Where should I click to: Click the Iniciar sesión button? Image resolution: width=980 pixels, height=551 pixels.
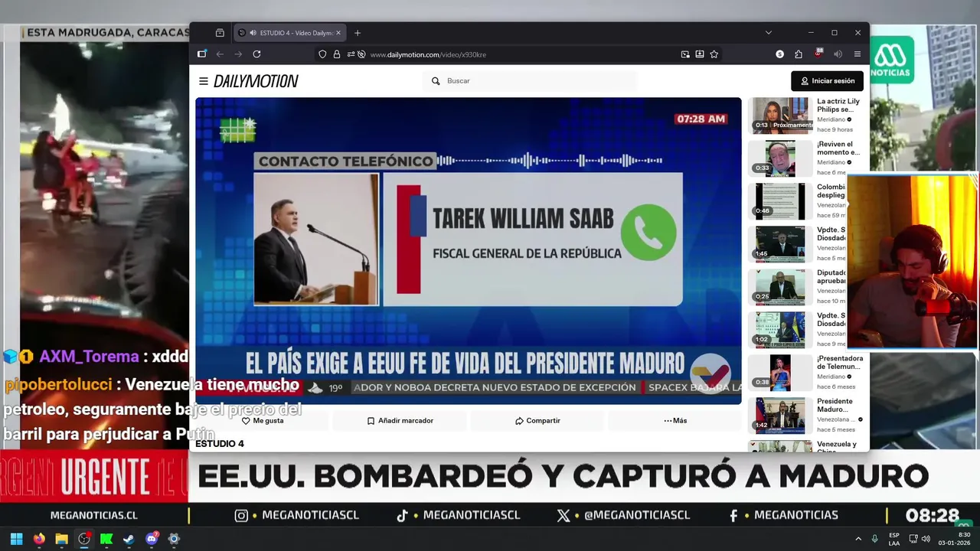[827, 81]
